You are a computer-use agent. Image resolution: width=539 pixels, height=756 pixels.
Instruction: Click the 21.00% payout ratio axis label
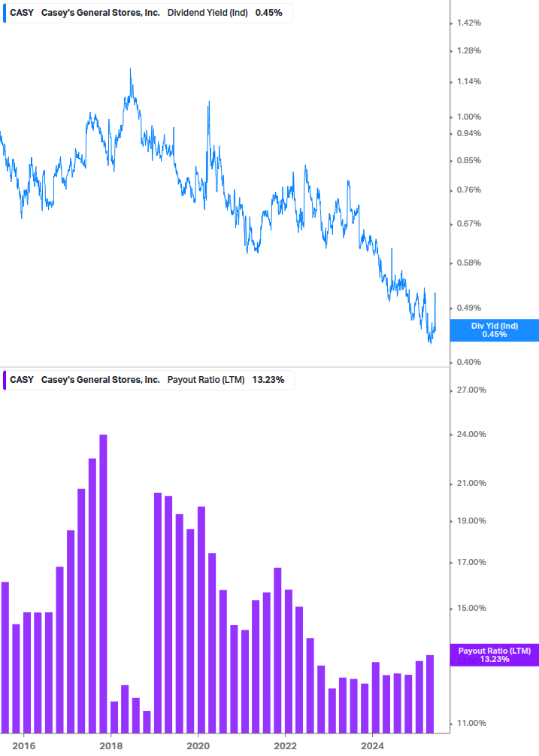point(471,483)
